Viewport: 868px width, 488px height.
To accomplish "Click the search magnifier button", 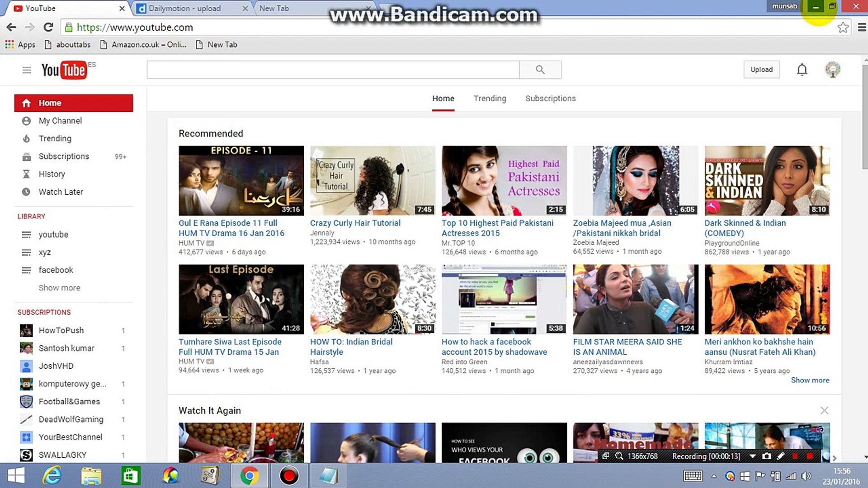I will [x=540, y=70].
